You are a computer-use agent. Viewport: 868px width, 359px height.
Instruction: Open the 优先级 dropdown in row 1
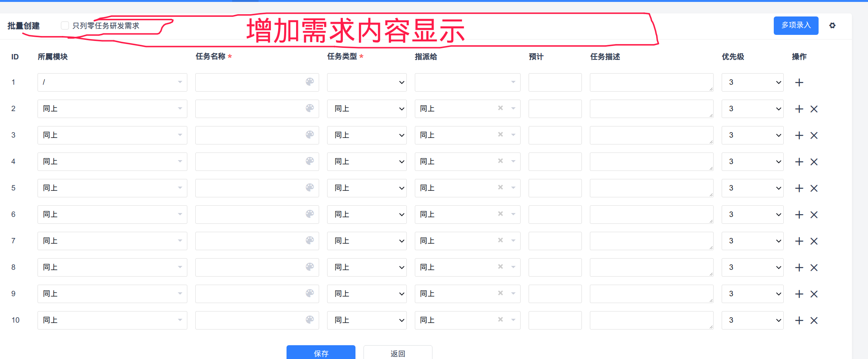tap(753, 82)
